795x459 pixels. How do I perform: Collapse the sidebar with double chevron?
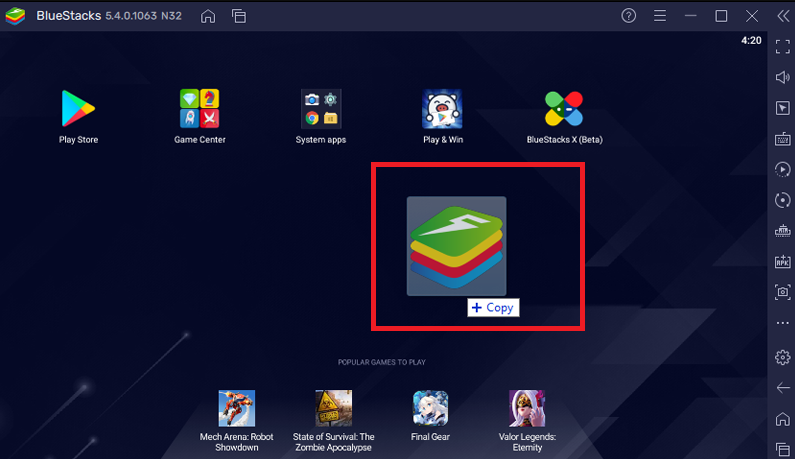point(783,16)
